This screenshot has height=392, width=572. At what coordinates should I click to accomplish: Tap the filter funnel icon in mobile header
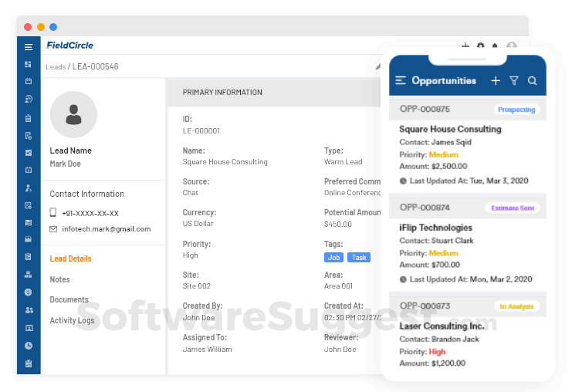[x=514, y=80]
